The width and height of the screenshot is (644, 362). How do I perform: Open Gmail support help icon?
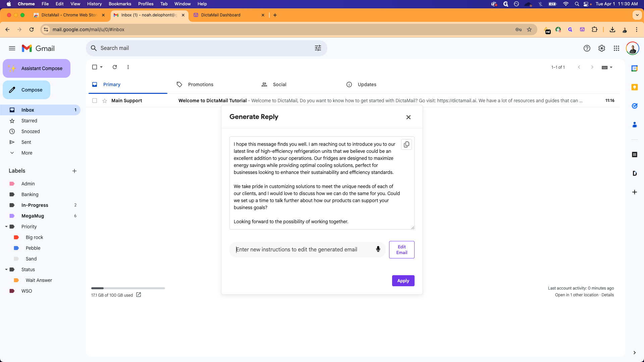pyautogui.click(x=587, y=48)
